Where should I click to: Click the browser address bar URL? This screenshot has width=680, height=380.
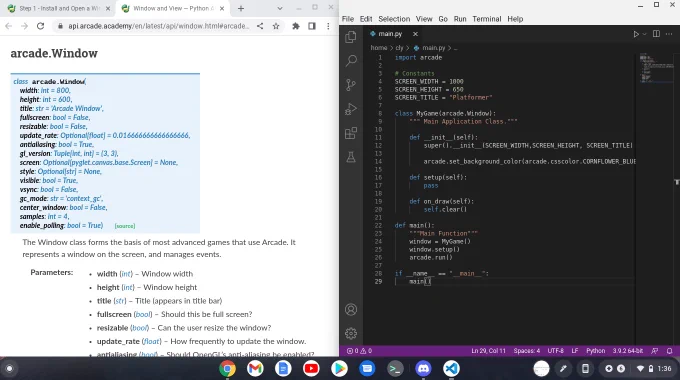158,26
